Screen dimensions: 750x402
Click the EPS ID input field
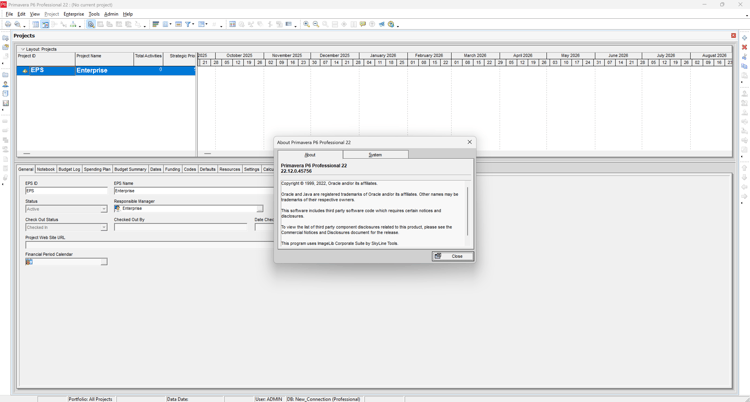pyautogui.click(x=66, y=190)
